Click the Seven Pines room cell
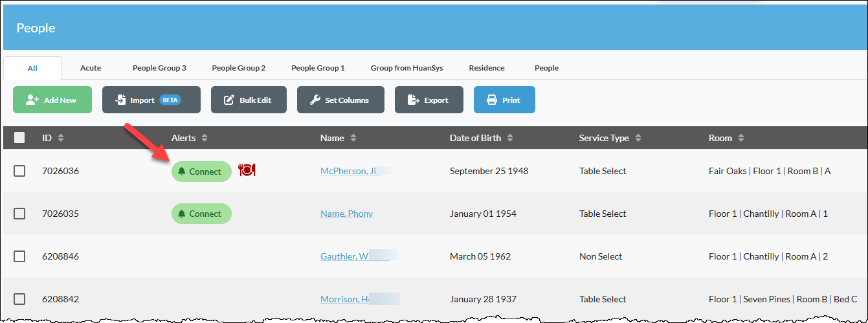Screen dimensions: 868x323 tap(783, 299)
